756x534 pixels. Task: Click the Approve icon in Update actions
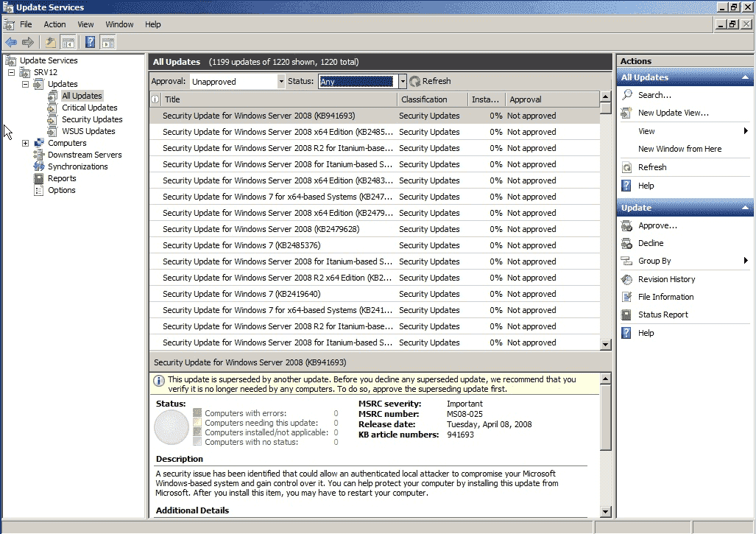point(626,225)
